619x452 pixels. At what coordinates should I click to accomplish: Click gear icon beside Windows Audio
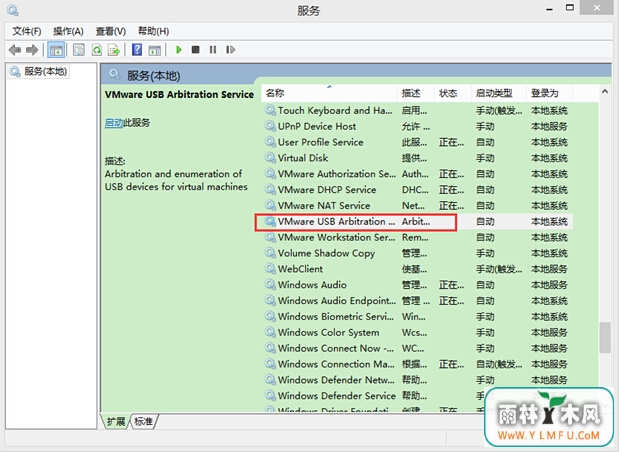[270, 285]
